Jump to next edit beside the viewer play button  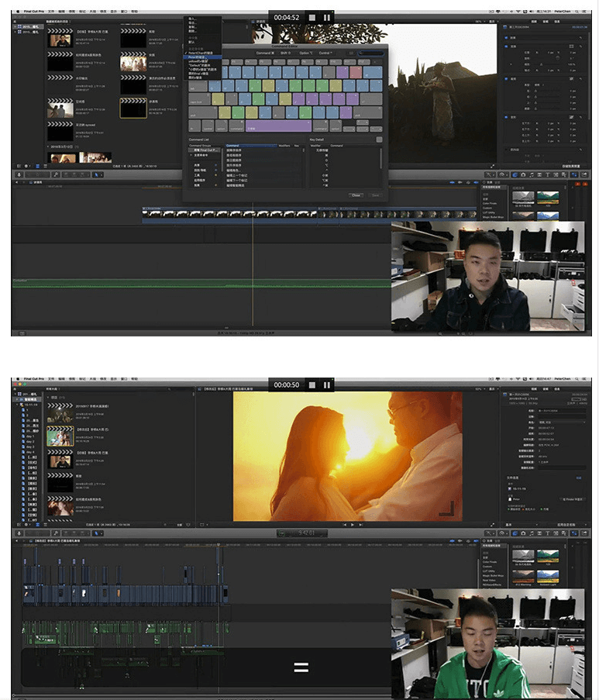[x=360, y=525]
